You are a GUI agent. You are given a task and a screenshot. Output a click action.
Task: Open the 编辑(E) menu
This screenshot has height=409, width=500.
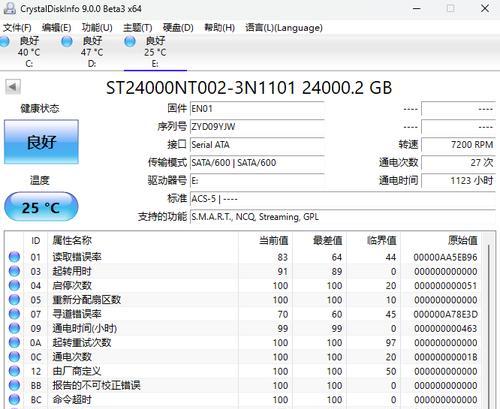56,28
